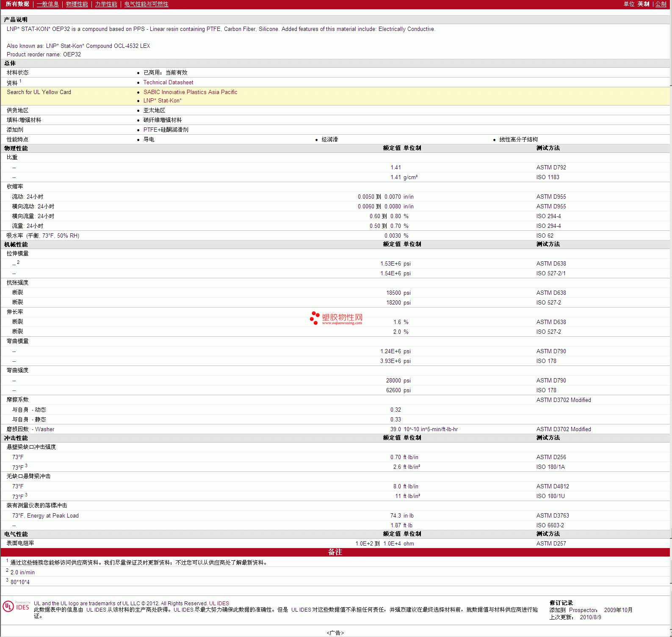
Task: Click the ISO 62 test method cell
Action: click(545, 236)
